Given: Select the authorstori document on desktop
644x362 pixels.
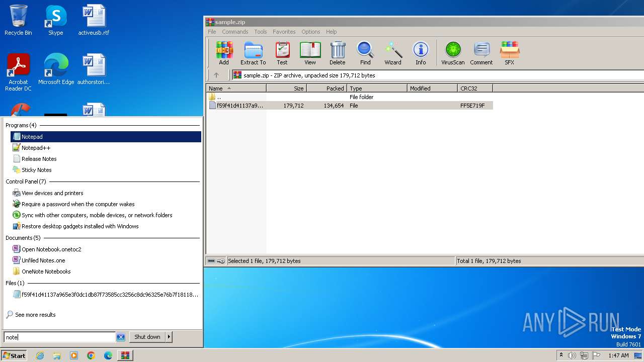Looking at the screenshot, I should pyautogui.click(x=94, y=69).
